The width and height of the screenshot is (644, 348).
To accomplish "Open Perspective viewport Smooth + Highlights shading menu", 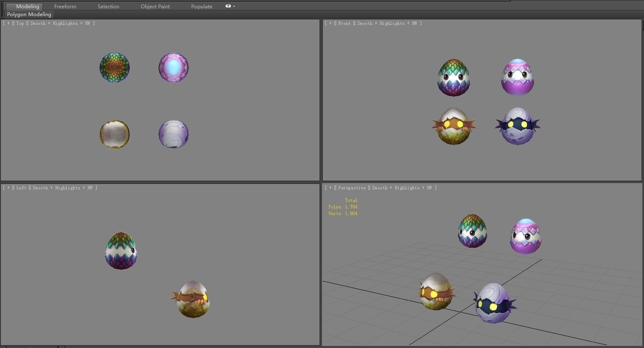I will point(401,188).
